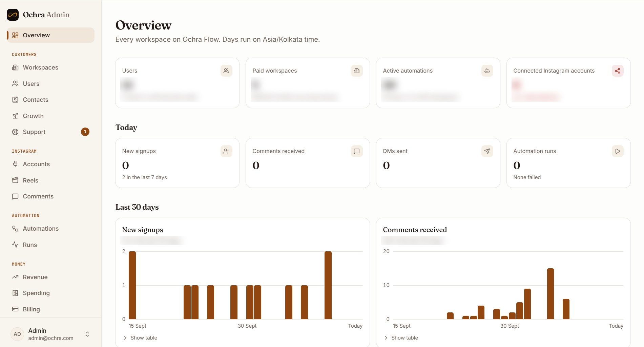This screenshot has width=644, height=347.
Task: Click the Support lifebuoy icon
Action: pos(15,132)
